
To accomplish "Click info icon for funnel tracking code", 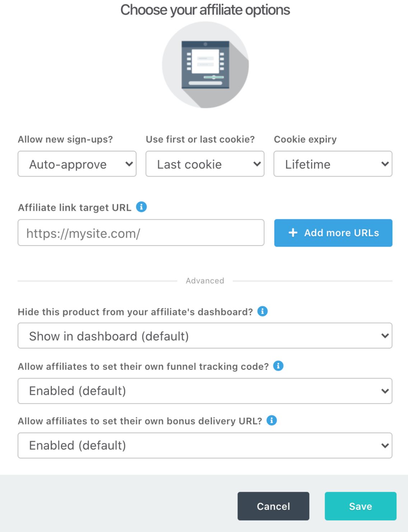I will 278,366.
